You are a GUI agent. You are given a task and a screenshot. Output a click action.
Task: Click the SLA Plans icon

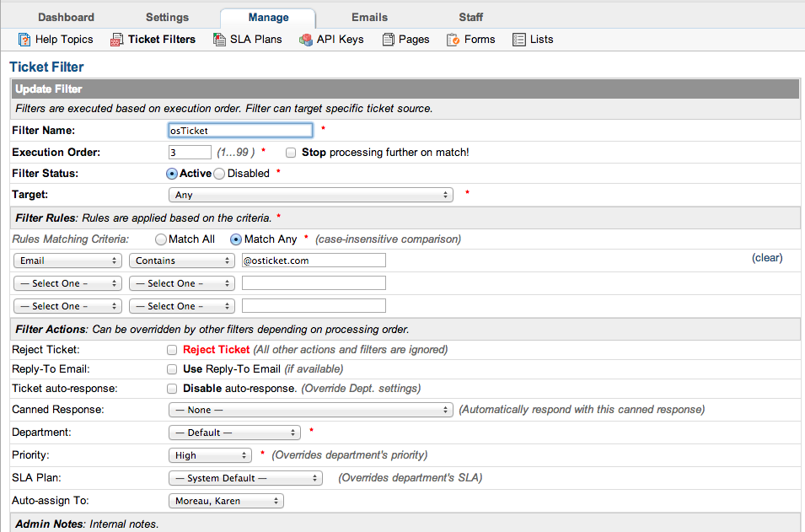click(x=219, y=40)
